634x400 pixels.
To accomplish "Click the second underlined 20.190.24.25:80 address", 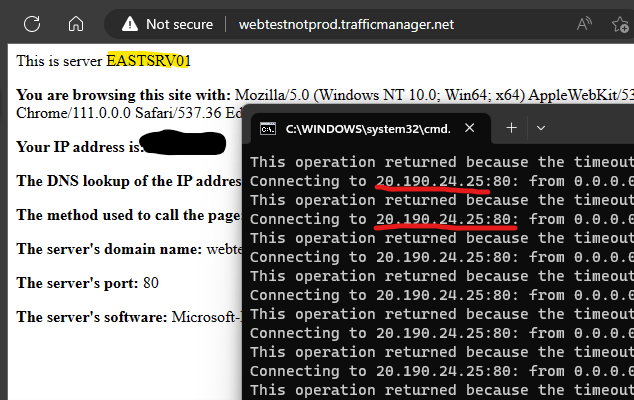I will [446, 219].
